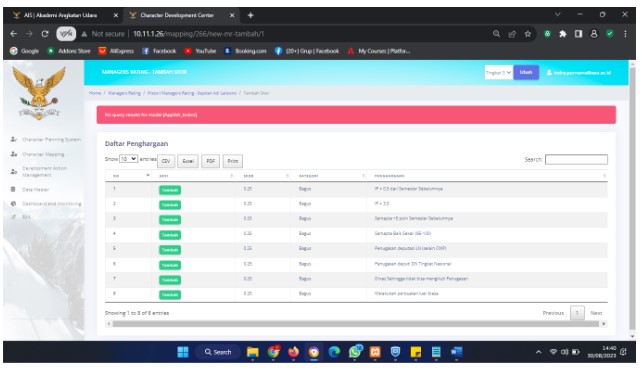Click the horizontal scrollbar below the table
Screen dimensions: 642x375
[355, 324]
